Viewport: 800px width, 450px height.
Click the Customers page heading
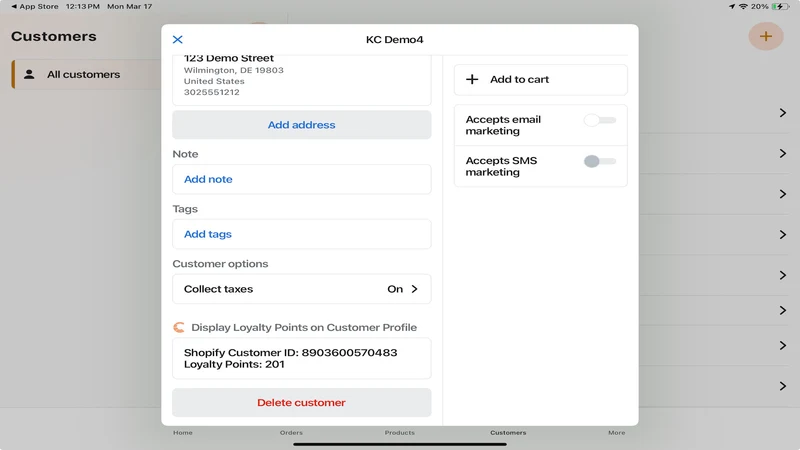click(54, 36)
